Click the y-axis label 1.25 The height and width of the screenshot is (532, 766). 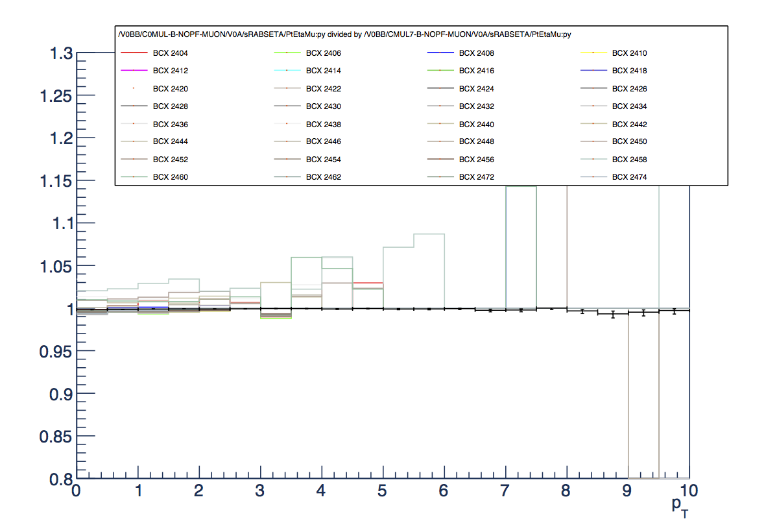56,96
